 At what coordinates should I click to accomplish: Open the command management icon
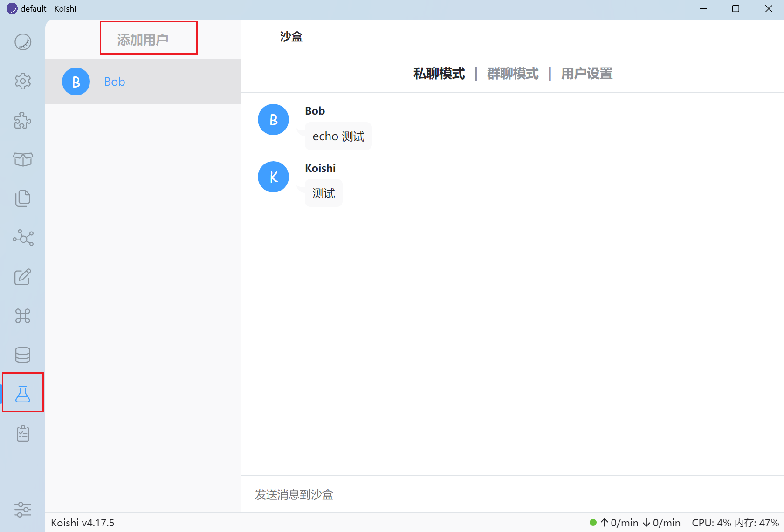point(23,316)
